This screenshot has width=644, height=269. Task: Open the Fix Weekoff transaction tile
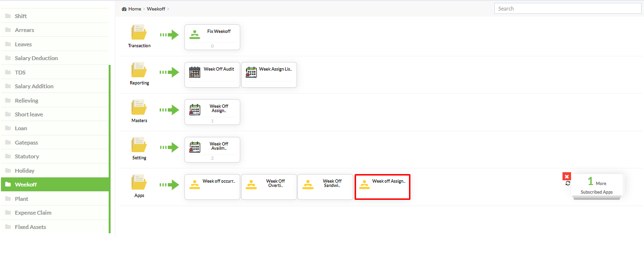pyautogui.click(x=212, y=37)
